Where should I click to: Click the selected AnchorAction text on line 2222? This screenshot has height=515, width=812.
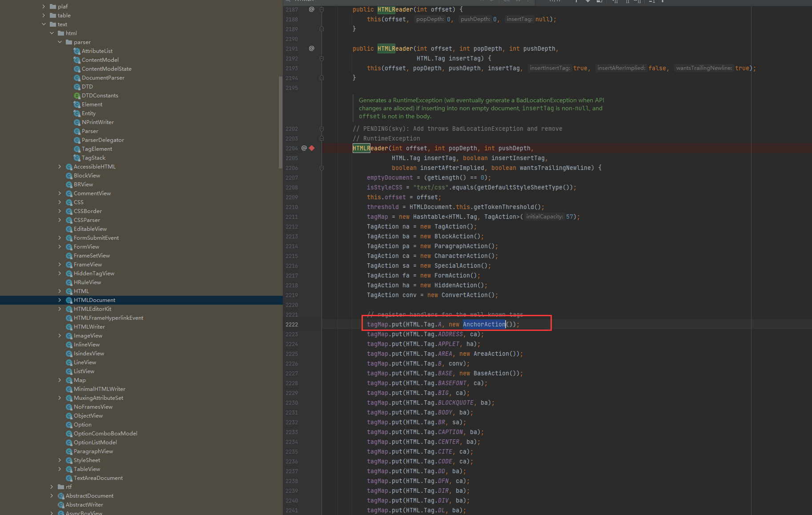484,324
